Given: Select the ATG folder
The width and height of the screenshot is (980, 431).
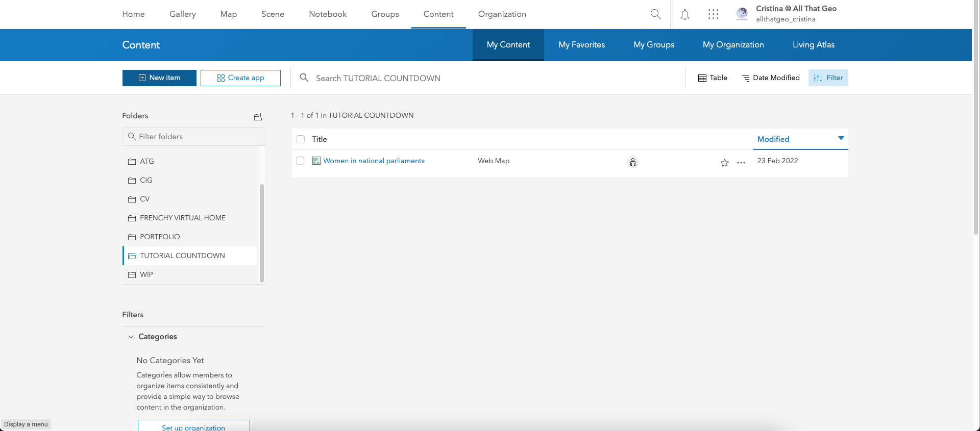Looking at the screenshot, I should tap(190, 161).
